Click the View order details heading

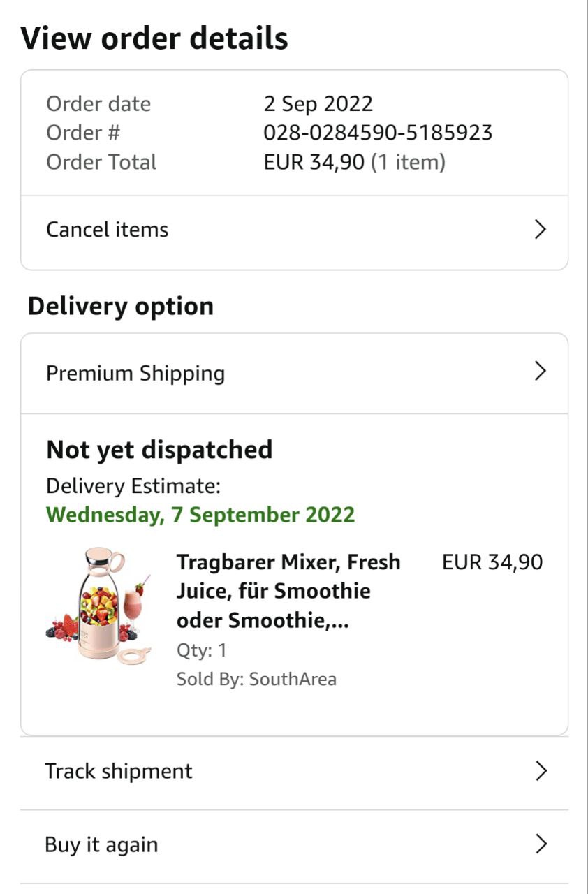pos(154,38)
